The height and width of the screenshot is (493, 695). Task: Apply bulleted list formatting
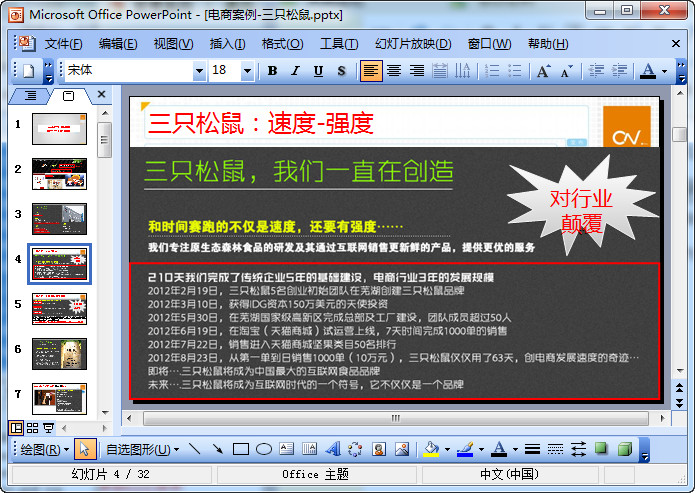pyautogui.click(x=515, y=70)
